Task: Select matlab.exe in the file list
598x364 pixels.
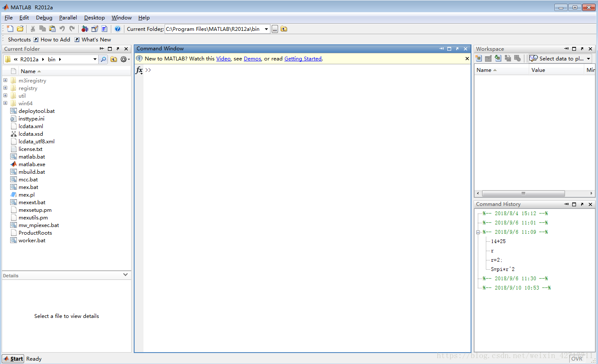Action: pos(32,164)
